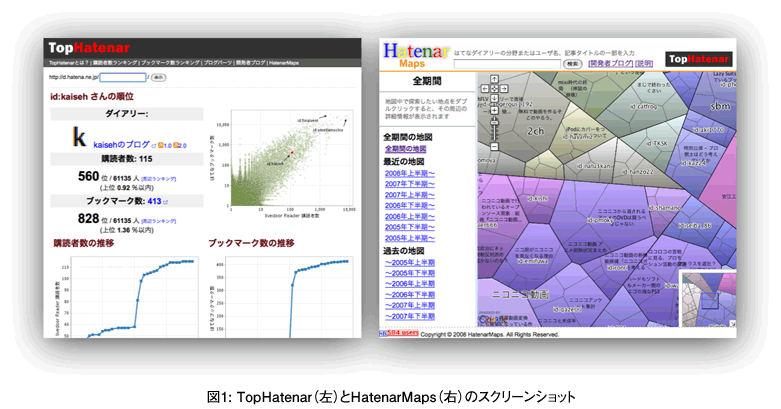
Task: Click the Google logo on the map
Action: (493, 319)
